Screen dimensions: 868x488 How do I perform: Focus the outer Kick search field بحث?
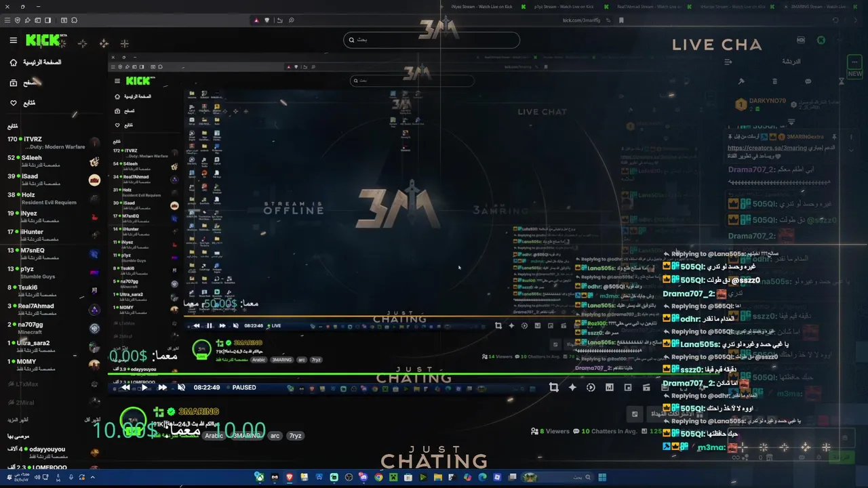[x=431, y=40]
